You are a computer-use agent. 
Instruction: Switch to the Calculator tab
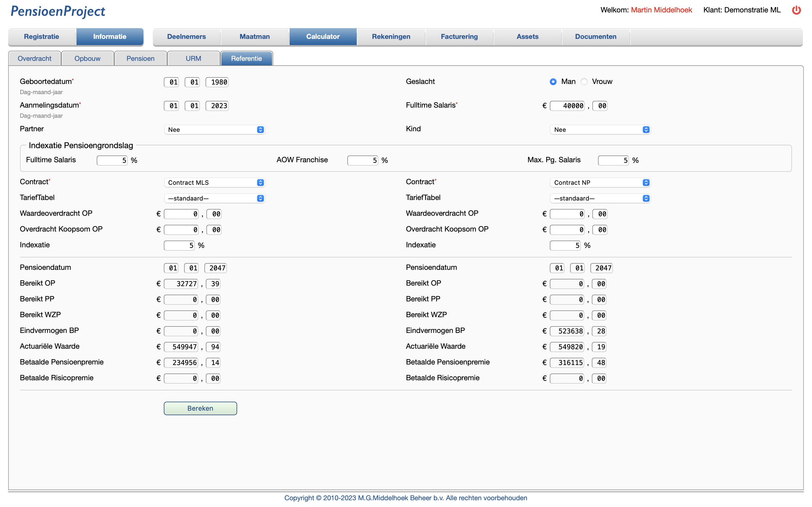323,37
